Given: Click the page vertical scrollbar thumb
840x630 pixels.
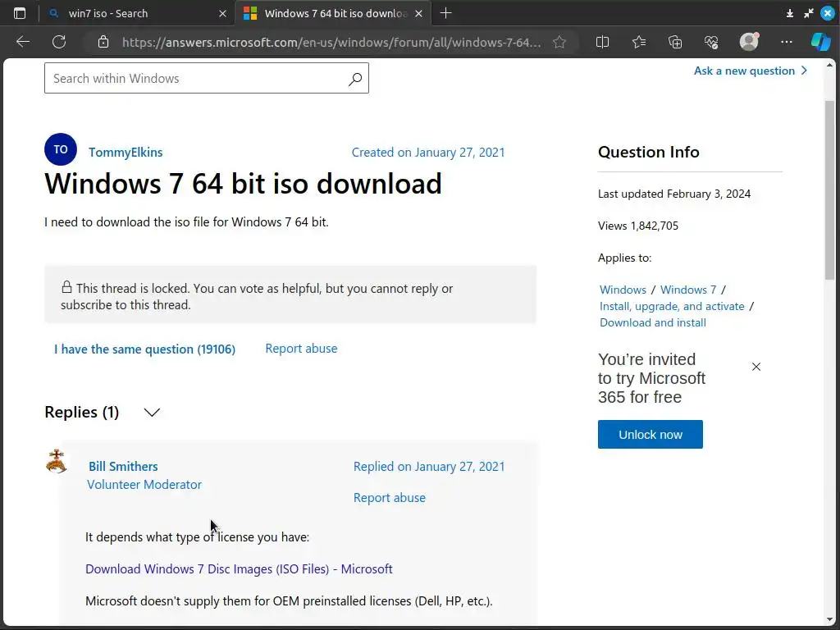Looking at the screenshot, I should pyautogui.click(x=830, y=190).
